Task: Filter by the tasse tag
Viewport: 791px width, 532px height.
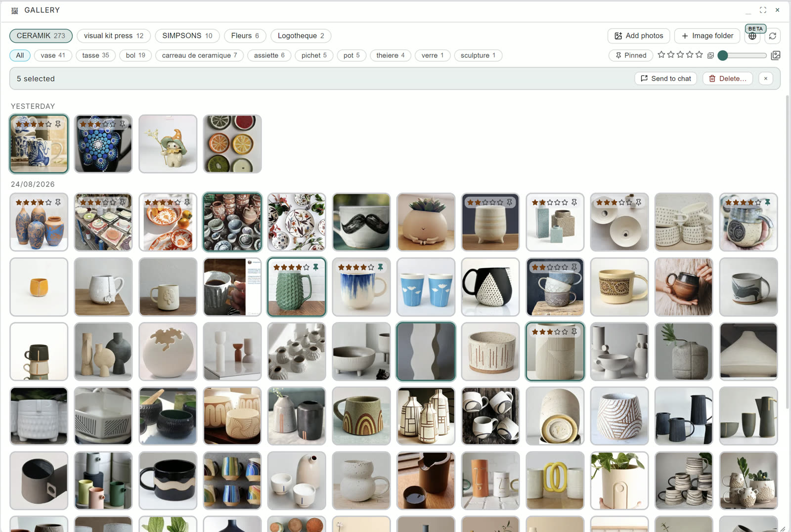Action: tap(95, 55)
